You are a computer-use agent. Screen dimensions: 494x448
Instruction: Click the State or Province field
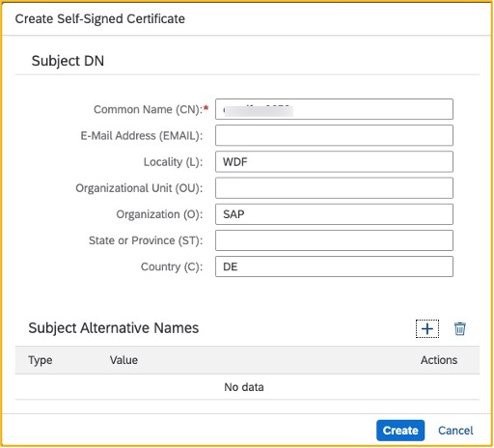[x=334, y=240]
